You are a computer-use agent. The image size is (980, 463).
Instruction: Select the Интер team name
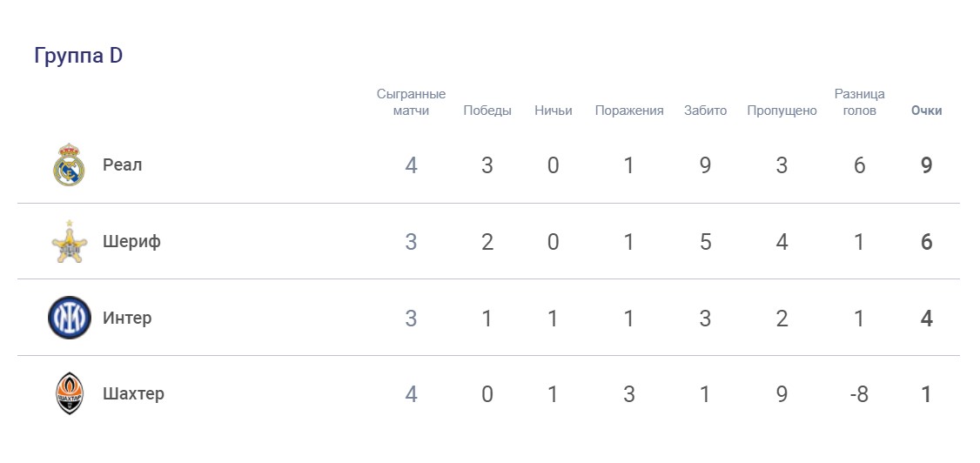(127, 318)
